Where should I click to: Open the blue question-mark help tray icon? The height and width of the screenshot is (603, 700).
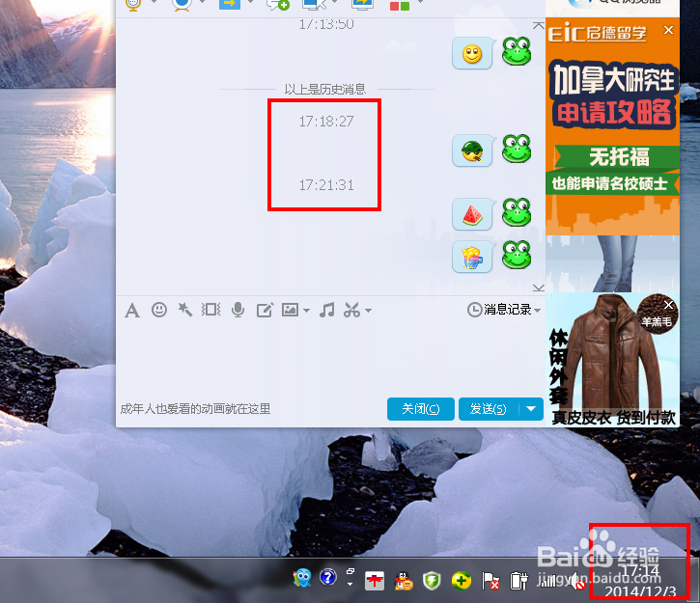click(x=327, y=577)
